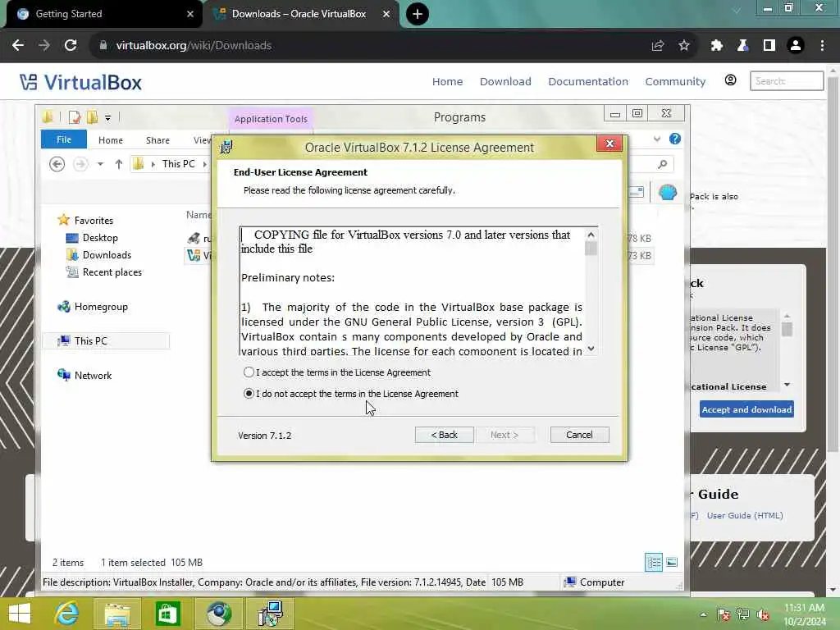Click license text scrollbar down arrow
840x630 pixels.
[x=591, y=349]
